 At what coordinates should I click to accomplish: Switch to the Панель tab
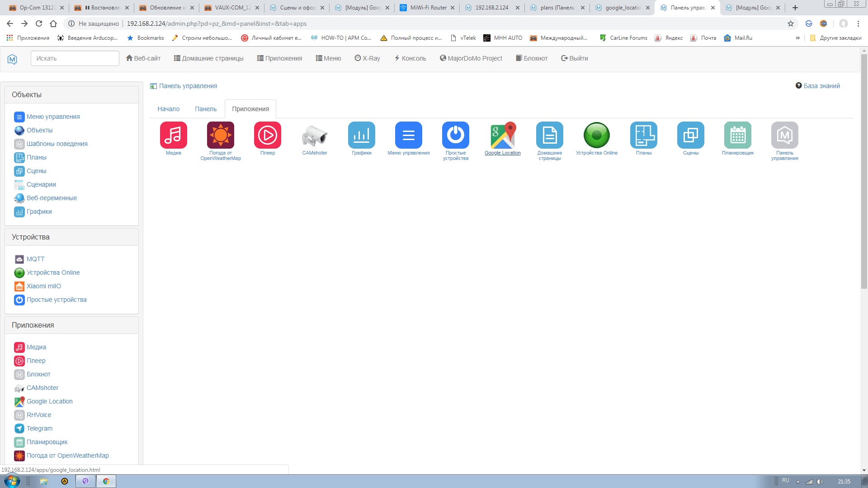point(205,109)
